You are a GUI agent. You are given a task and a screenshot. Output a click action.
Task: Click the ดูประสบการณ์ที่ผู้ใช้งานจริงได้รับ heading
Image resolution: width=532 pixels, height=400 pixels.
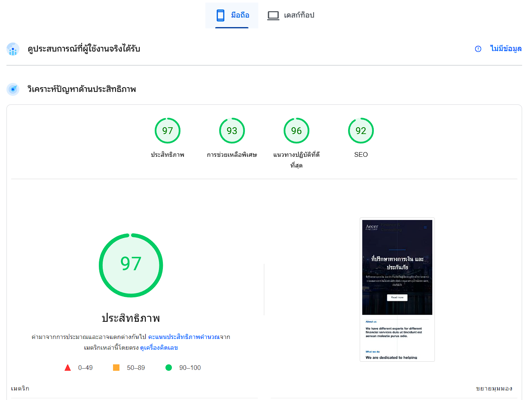tap(84, 49)
